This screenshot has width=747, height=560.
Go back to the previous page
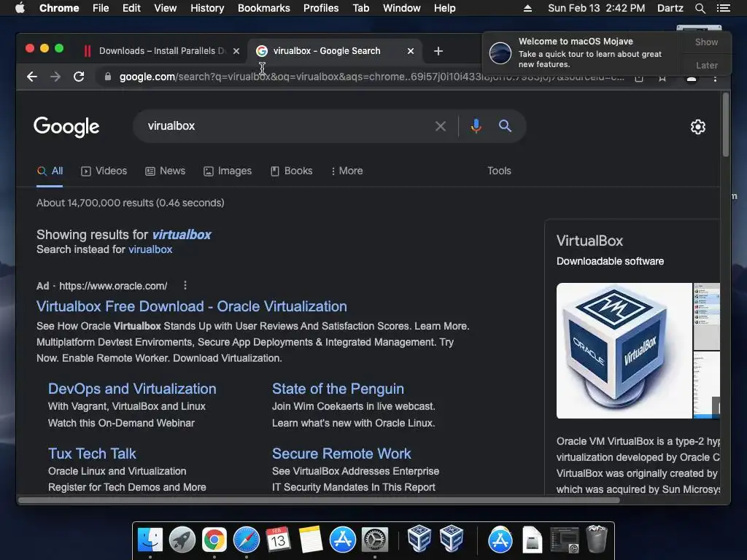pos(32,77)
